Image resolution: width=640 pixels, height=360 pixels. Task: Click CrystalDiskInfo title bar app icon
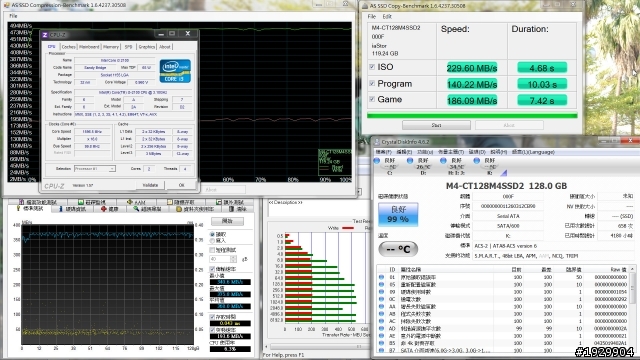click(x=377, y=142)
